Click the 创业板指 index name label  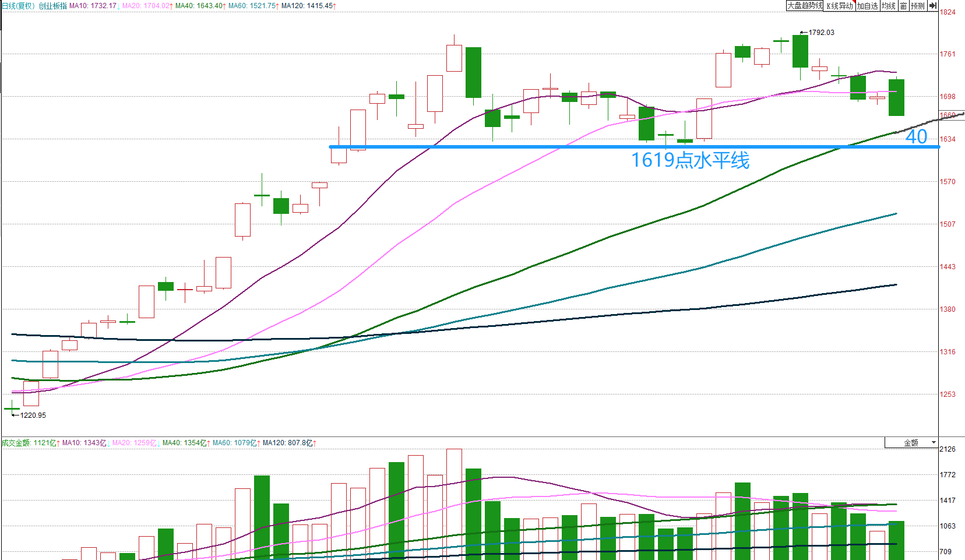[x=52, y=6]
